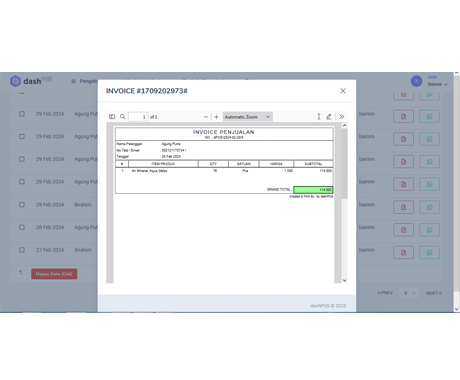Open Find in PDF document
This screenshot has width=460, height=380.
[x=123, y=117]
